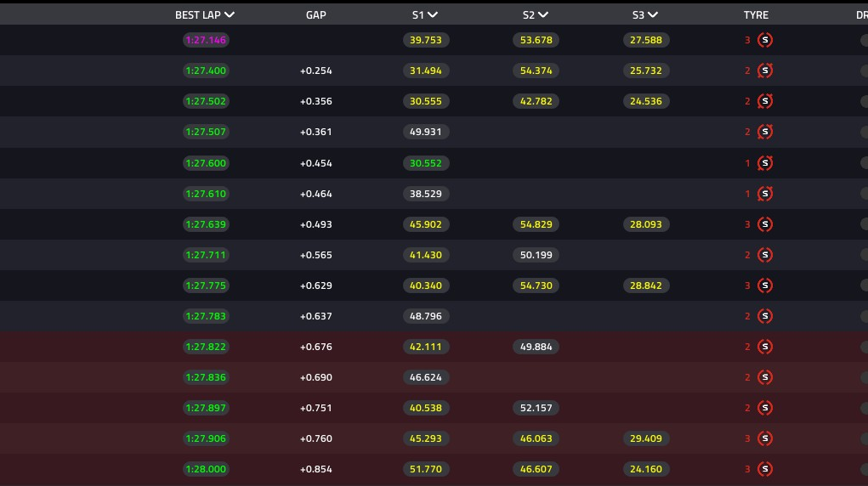Image resolution: width=868 pixels, height=486 pixels.
Task: Select soft tyre icon in 1:27.507 row
Action: pos(765,132)
